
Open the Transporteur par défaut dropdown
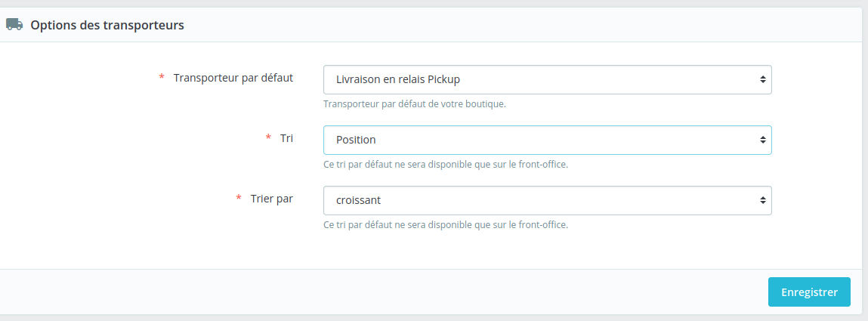(x=548, y=80)
